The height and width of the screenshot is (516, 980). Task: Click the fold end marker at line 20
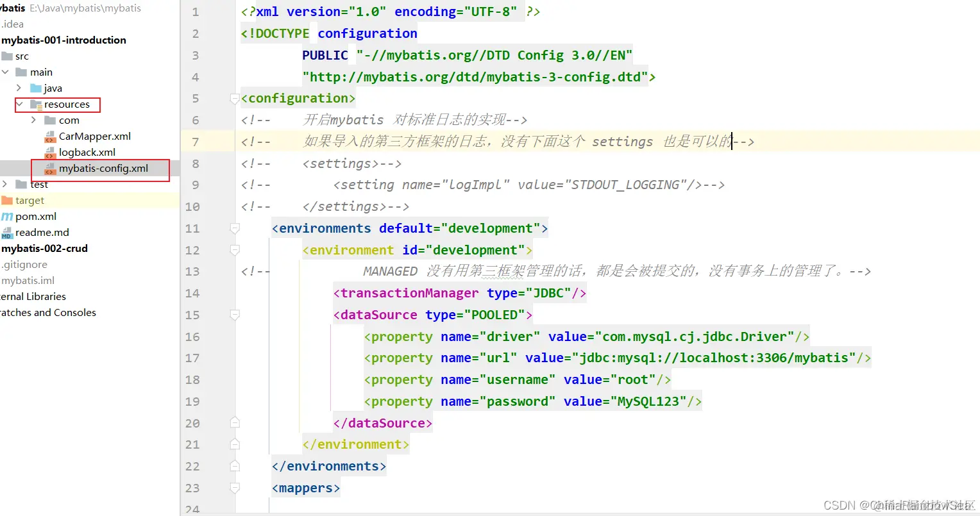(x=235, y=423)
